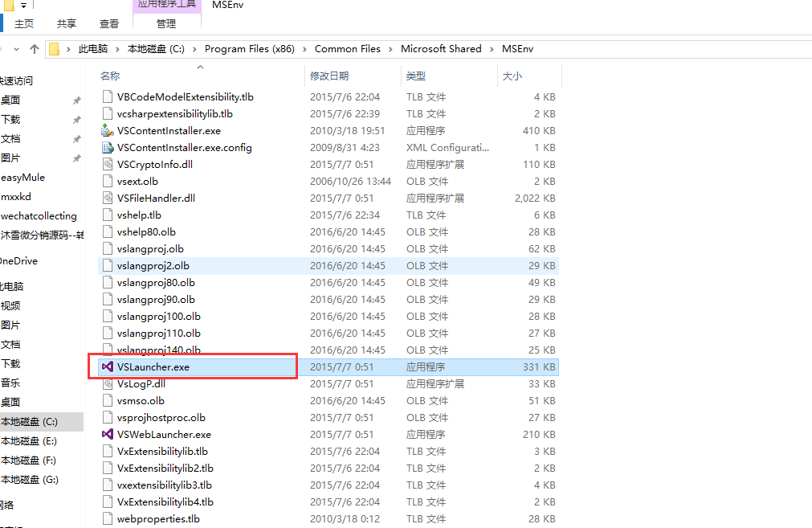
Task: Click the VSContentInstaller.exe installer icon
Action: point(107,130)
